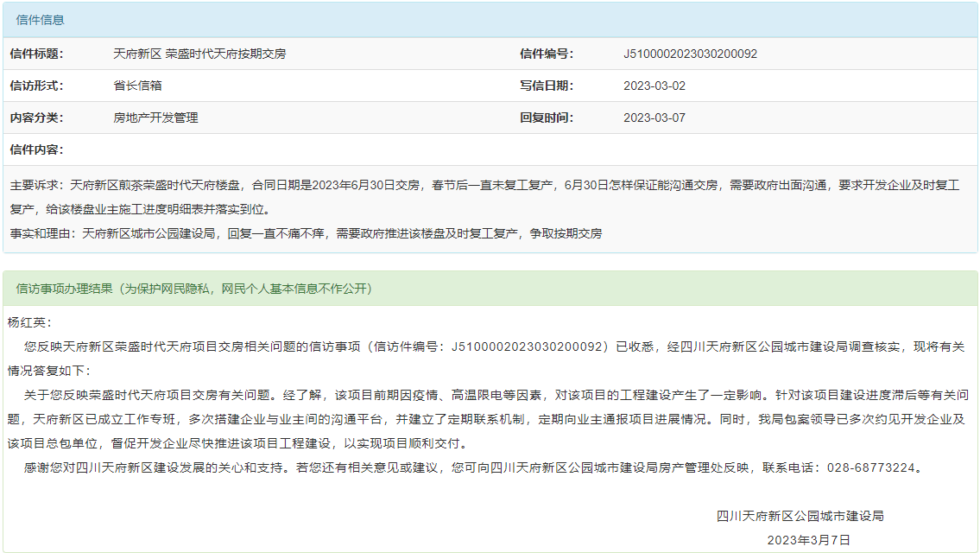980x553 pixels.
Task: Click the closing date 2023年3月7日
Action: coord(809,540)
